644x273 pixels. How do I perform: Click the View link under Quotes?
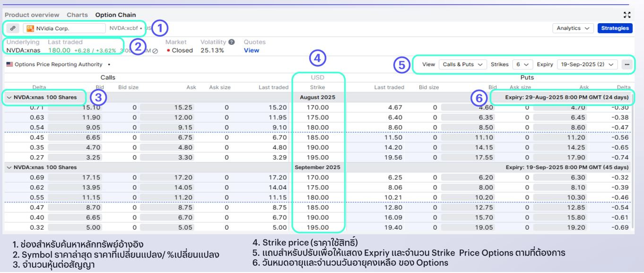pos(251,51)
